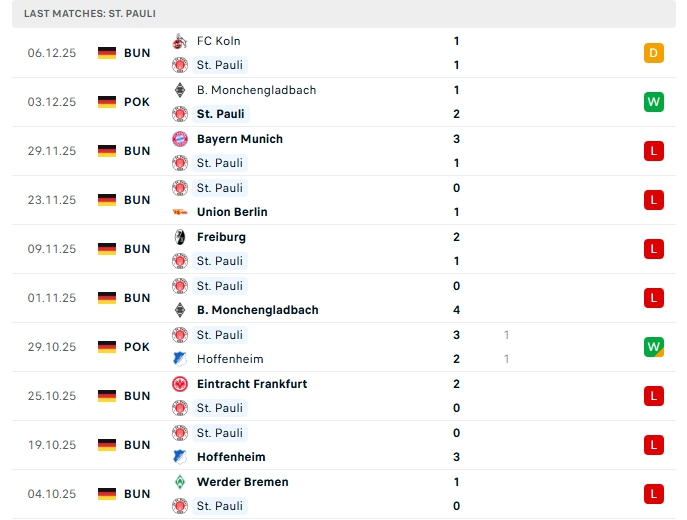
Task: Select the Werder Bremen team name
Action: 242,482
